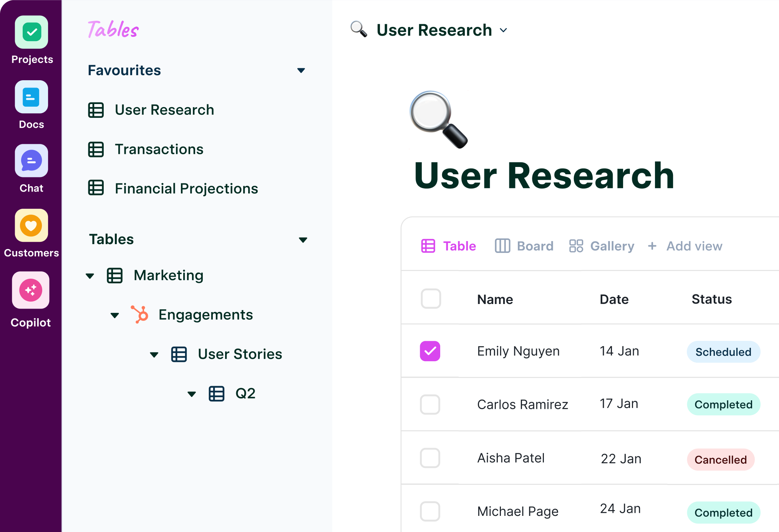Click the Tables logo in sidebar
This screenshot has width=779, height=532.
point(113,30)
